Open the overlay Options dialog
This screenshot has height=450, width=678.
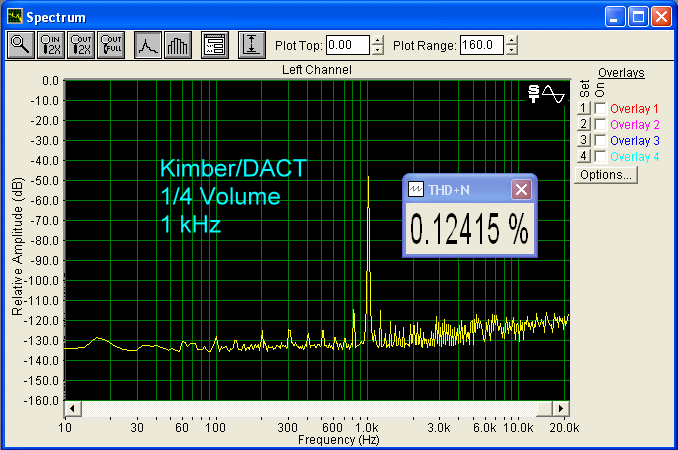[606, 174]
